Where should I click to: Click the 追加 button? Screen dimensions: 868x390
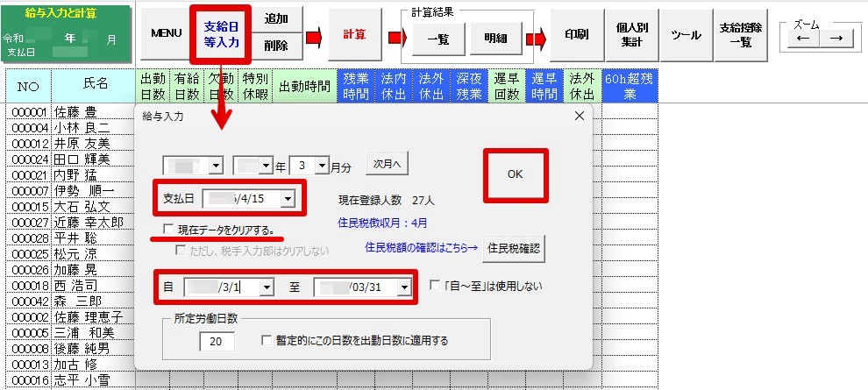[x=276, y=18]
